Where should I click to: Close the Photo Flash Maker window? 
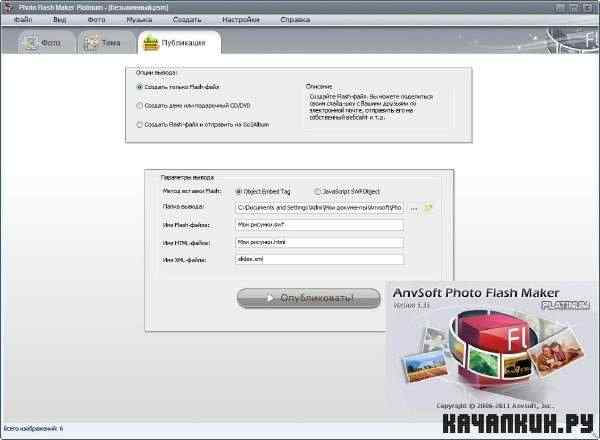pyautogui.click(x=589, y=7)
